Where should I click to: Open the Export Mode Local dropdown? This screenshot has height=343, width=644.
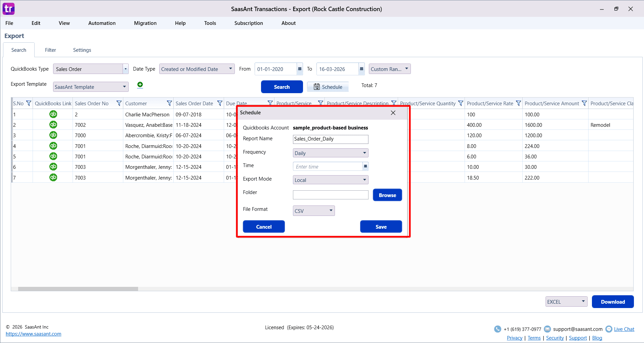click(x=331, y=180)
